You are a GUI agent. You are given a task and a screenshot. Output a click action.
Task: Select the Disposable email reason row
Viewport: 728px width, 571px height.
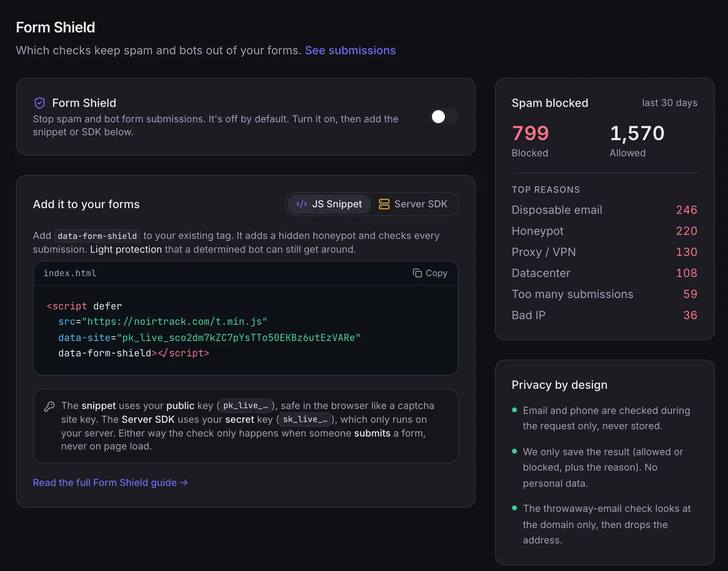[604, 210]
